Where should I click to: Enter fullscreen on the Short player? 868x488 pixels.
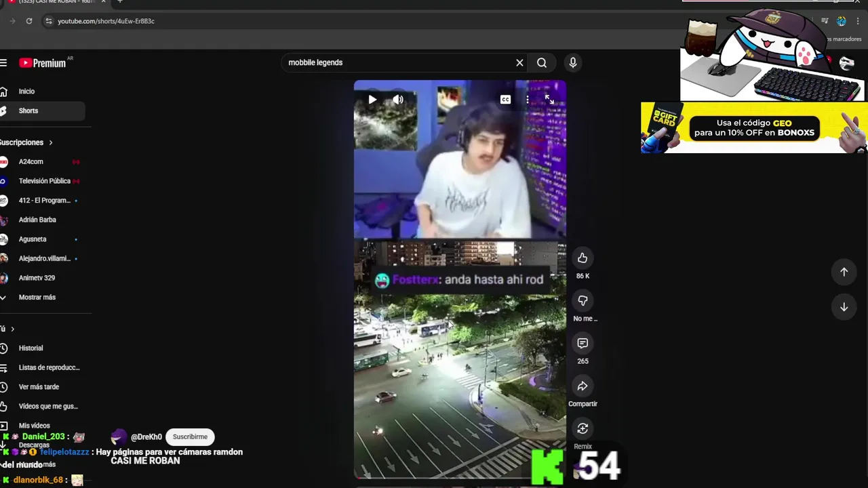(549, 100)
